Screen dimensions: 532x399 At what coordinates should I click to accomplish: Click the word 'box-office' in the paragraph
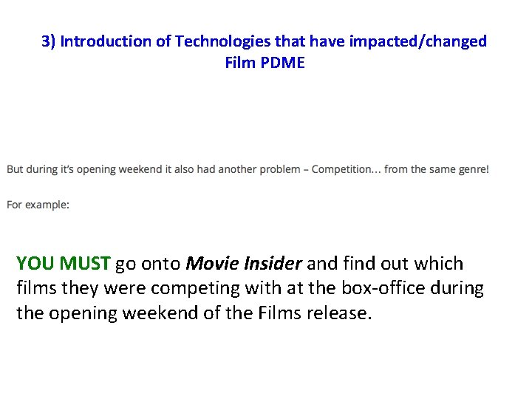point(359,288)
